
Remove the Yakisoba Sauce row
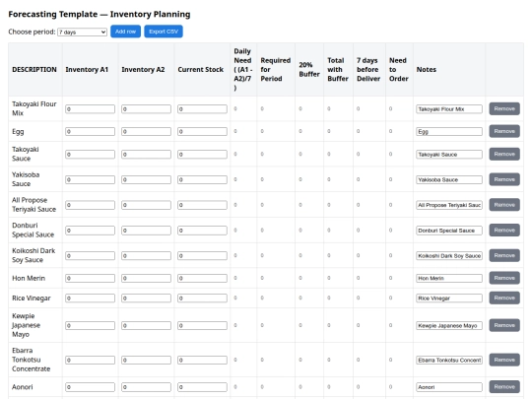pyautogui.click(x=504, y=179)
